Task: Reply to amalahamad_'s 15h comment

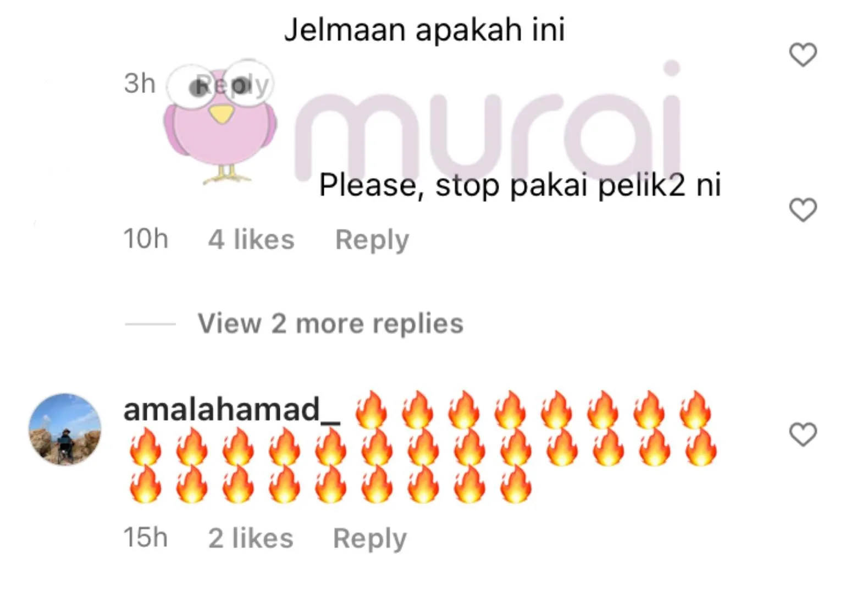Action: [370, 538]
